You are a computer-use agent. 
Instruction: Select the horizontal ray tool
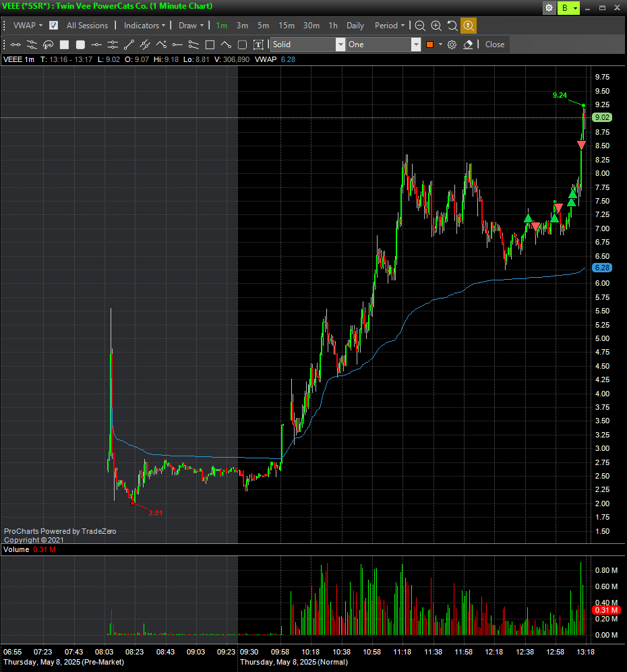tap(177, 44)
